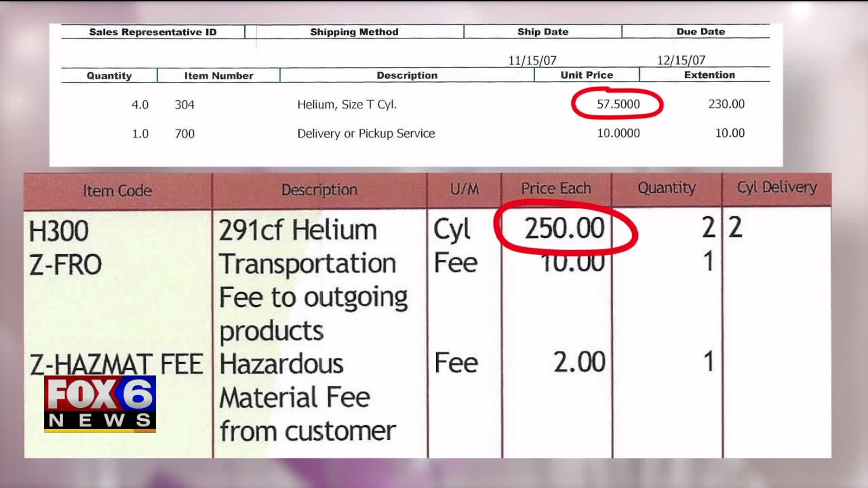Image resolution: width=868 pixels, height=488 pixels.
Task: Select the Helium, Size T Cyl. description
Action: [x=347, y=105]
